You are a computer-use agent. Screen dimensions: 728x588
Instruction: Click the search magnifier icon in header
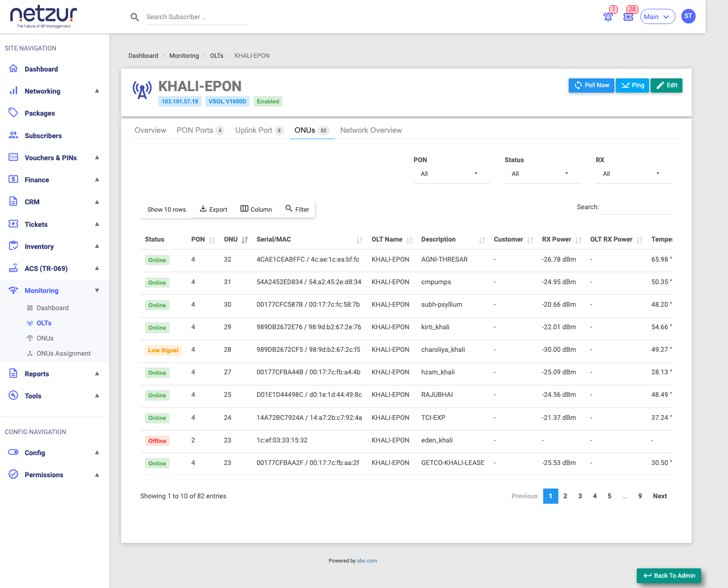pyautogui.click(x=135, y=17)
